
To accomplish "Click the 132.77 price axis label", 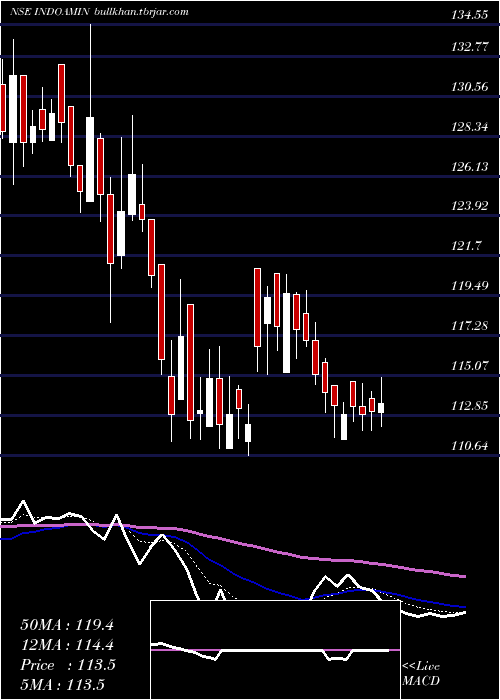I will pyautogui.click(x=470, y=46).
